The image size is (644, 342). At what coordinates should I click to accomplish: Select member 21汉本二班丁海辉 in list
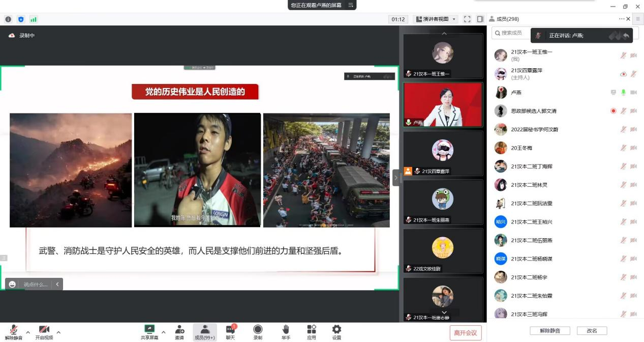(565, 166)
